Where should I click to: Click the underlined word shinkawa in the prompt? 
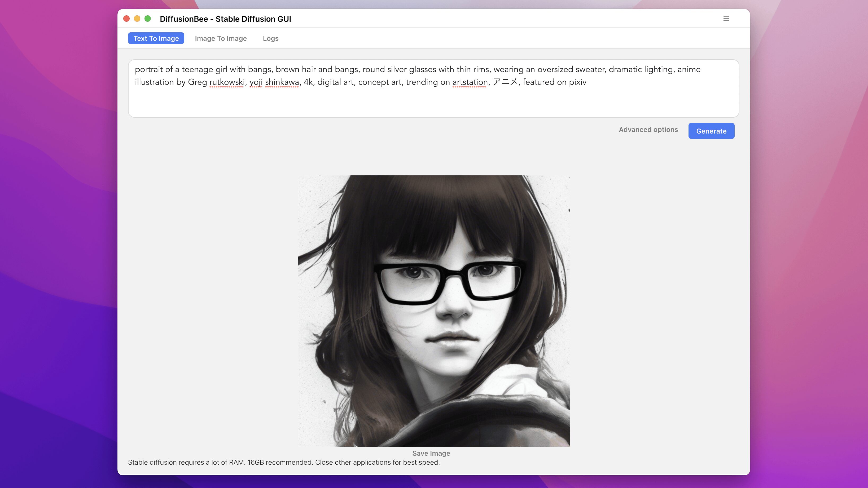tap(282, 82)
